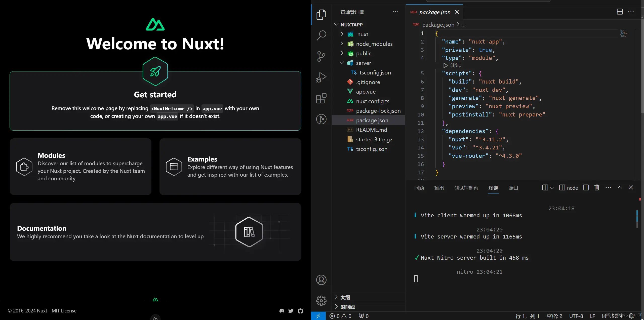Click the debug play icon above scripts
The height and width of the screenshot is (320, 644).
click(445, 65)
